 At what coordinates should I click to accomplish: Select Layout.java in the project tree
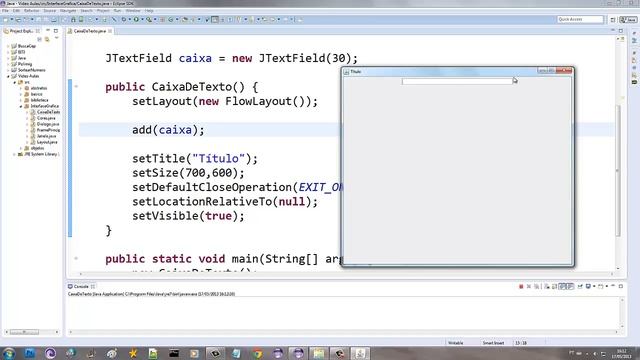(x=47, y=142)
